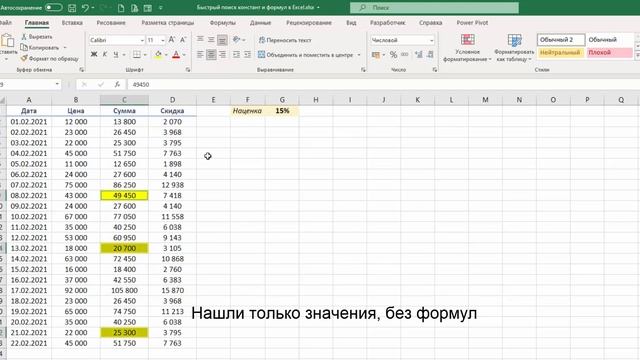Viewport: 640px width, 360px height.
Task: Open the font size dropdown
Action: [x=162, y=40]
